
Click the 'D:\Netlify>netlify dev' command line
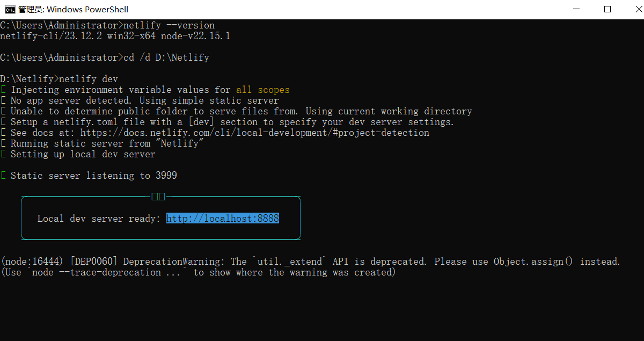[59, 79]
